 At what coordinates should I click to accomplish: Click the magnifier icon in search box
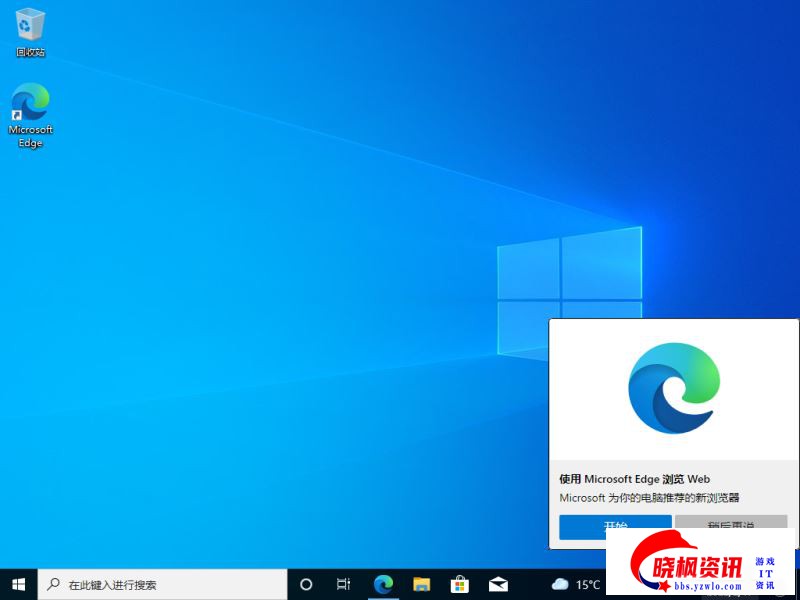[x=53, y=584]
